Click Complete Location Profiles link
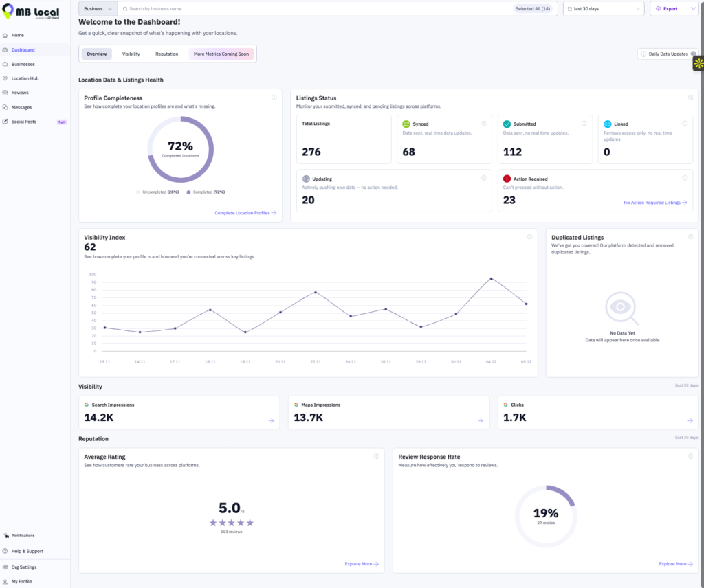 [245, 213]
